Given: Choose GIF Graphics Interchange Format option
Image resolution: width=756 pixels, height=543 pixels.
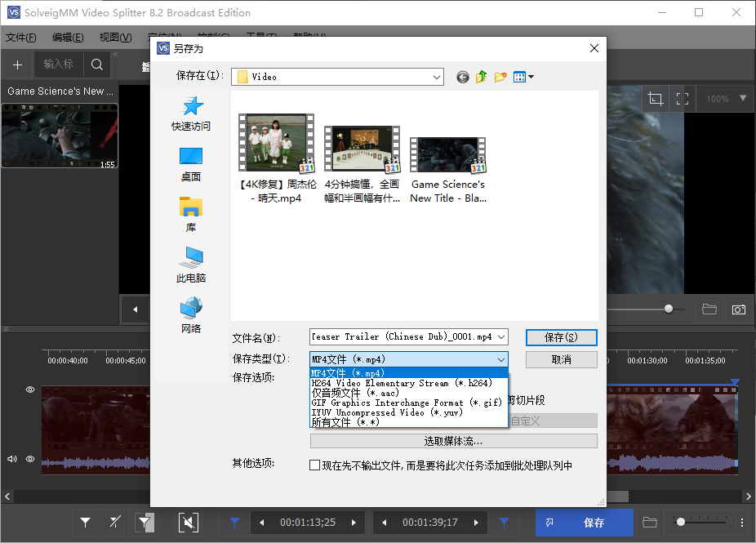Looking at the screenshot, I should pyautogui.click(x=406, y=403).
